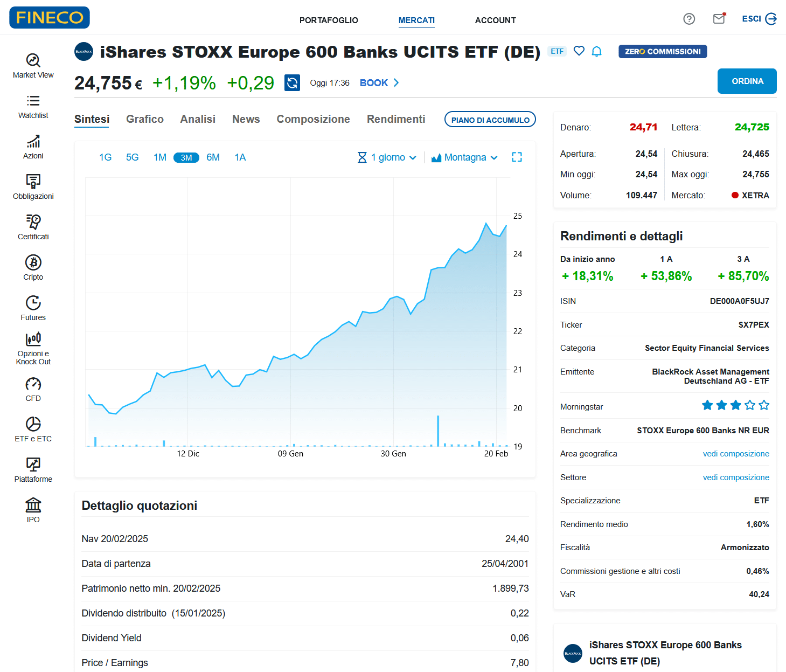The image size is (786, 672).
Task: Open the 1 giorno interval dropdown
Action: (387, 157)
